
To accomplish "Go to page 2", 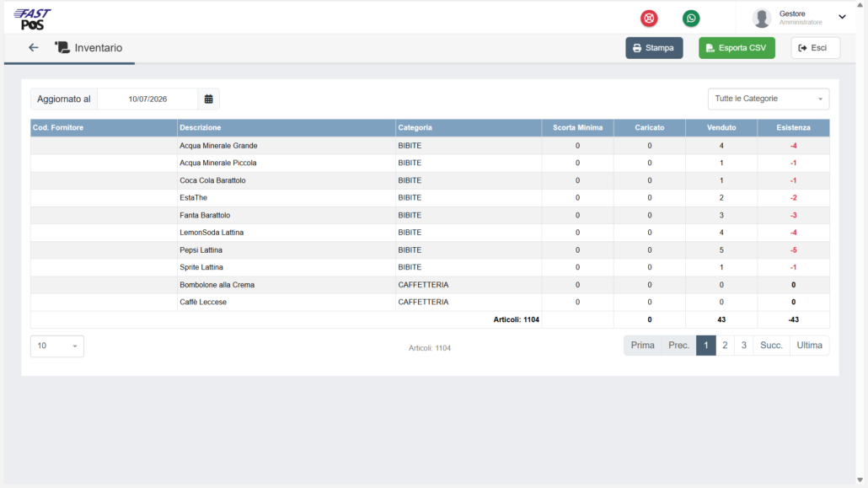I will click(x=725, y=345).
